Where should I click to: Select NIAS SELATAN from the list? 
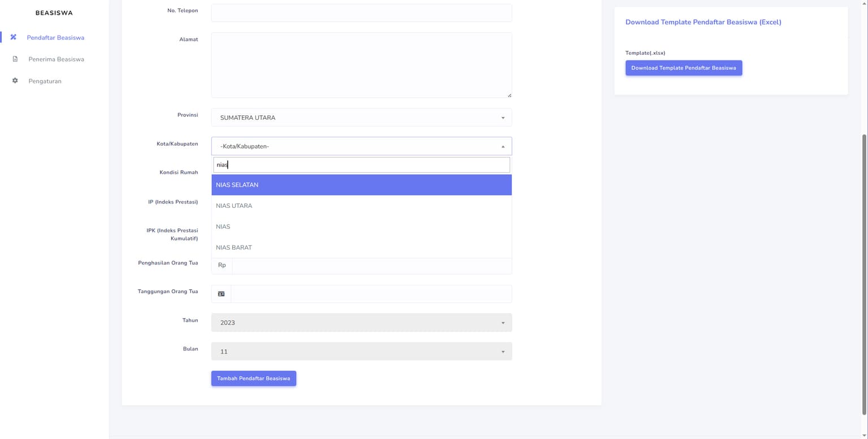pyautogui.click(x=361, y=185)
